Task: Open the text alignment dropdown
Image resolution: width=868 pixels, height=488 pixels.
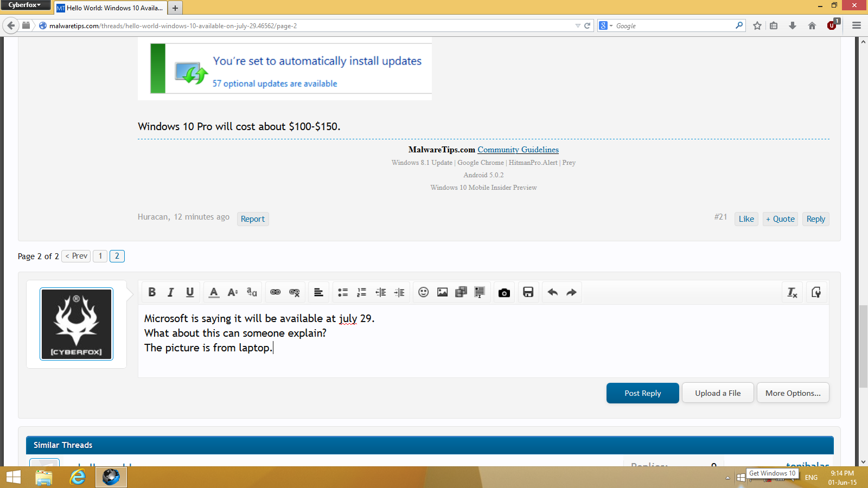Action: point(319,292)
